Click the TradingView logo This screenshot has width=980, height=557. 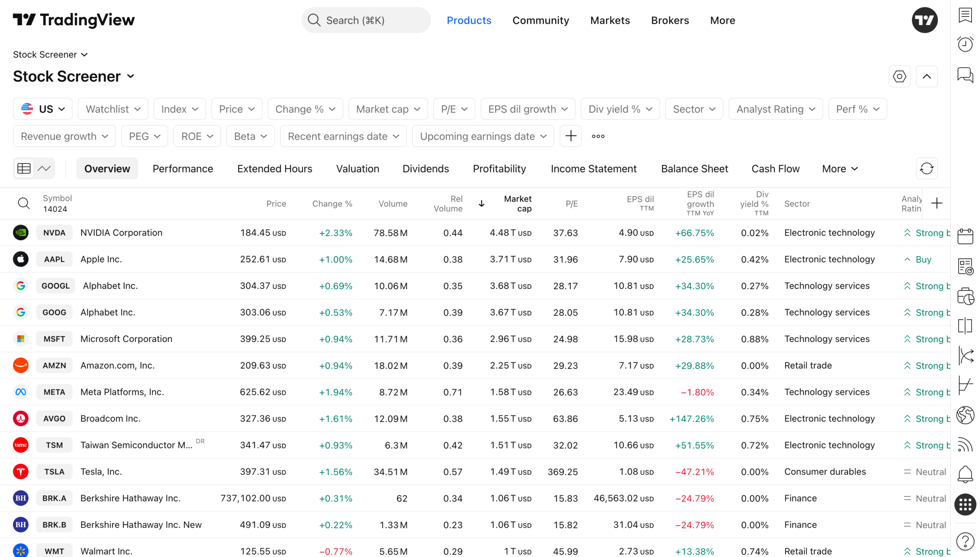pos(74,20)
